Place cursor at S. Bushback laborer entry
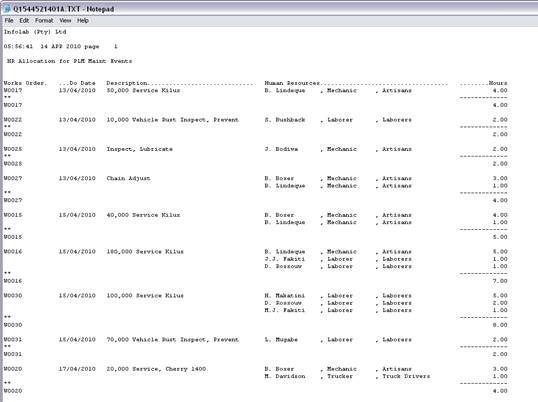Screen dimensions: 538x402 338,120
